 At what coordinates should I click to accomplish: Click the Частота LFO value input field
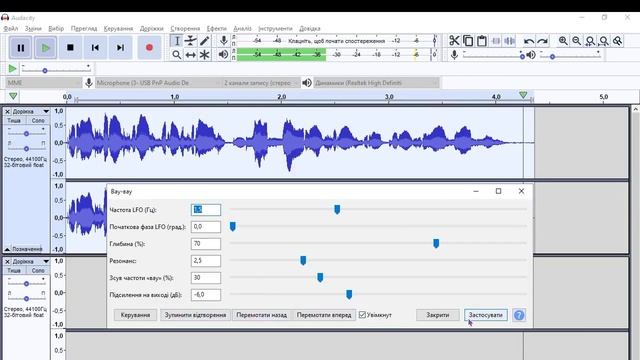point(206,210)
